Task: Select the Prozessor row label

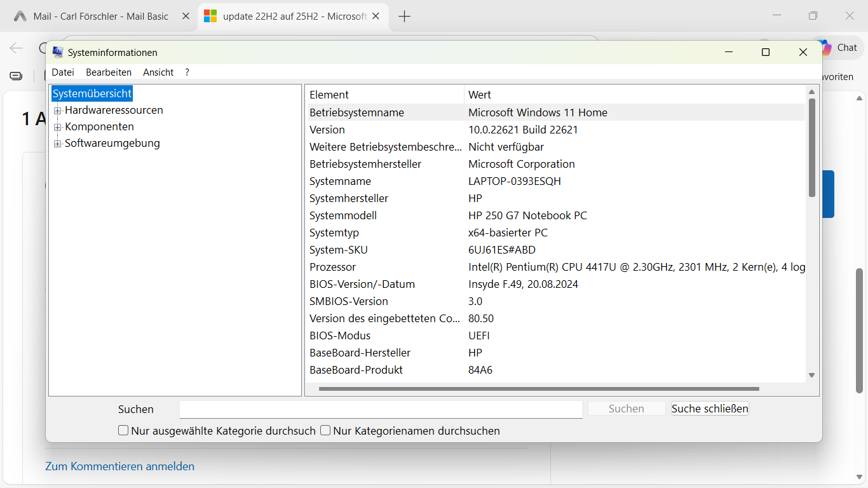Action: [332, 267]
